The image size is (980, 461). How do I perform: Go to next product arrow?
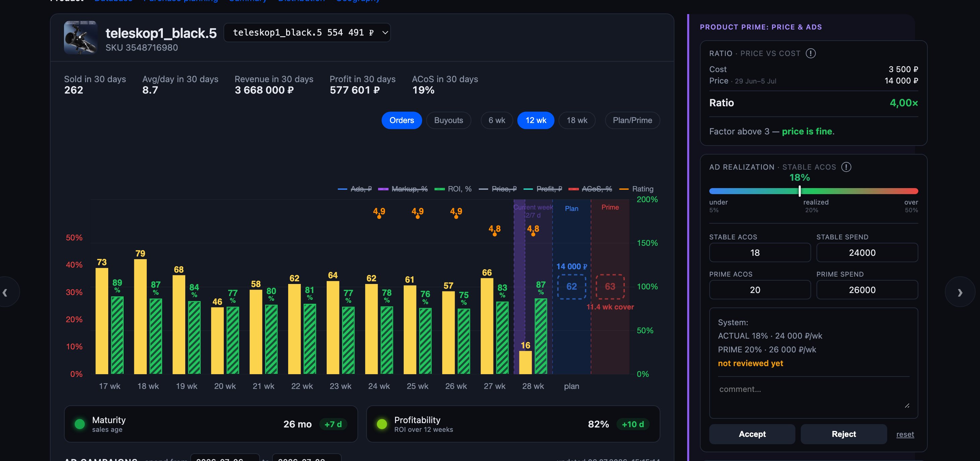tap(960, 292)
